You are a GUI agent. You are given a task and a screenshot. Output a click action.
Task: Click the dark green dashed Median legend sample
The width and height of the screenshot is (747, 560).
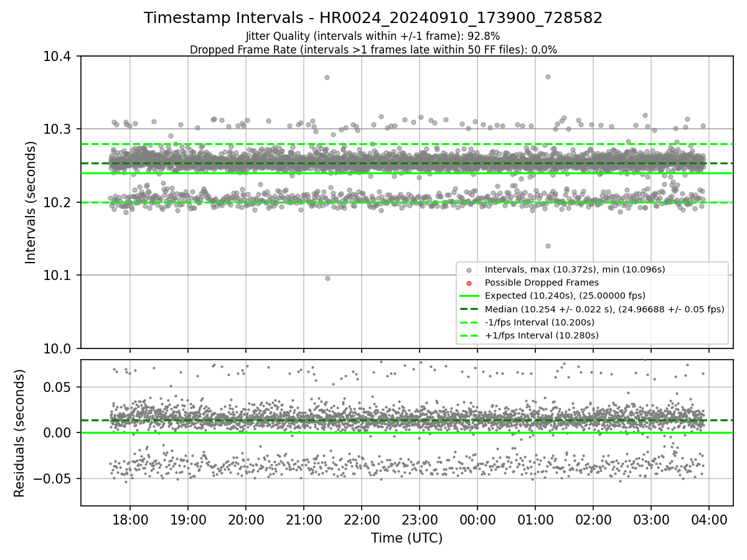click(469, 309)
